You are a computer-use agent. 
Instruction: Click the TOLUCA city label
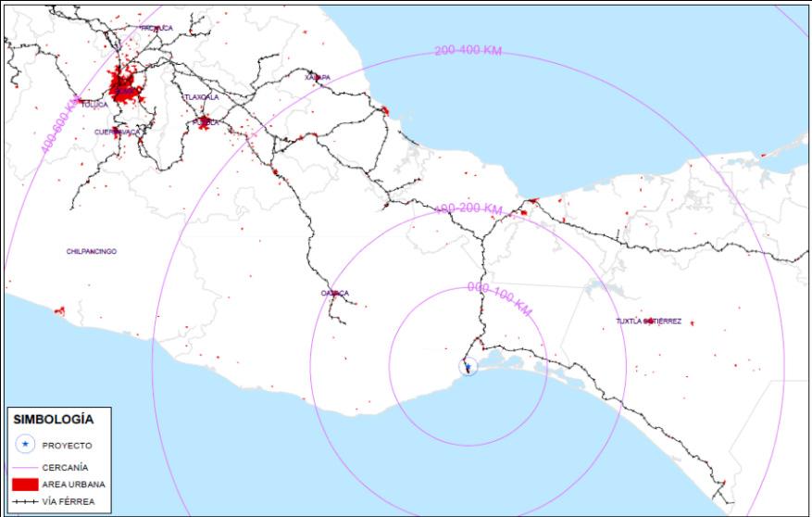pyautogui.click(x=94, y=105)
